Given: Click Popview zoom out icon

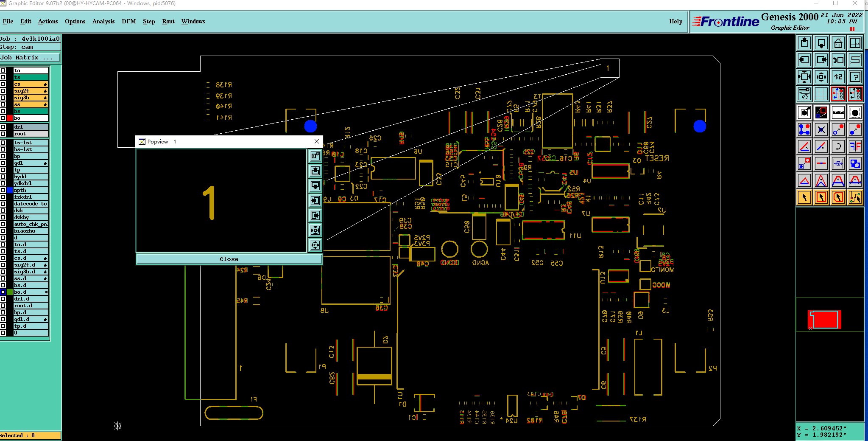Looking at the screenshot, I should pos(315,245).
